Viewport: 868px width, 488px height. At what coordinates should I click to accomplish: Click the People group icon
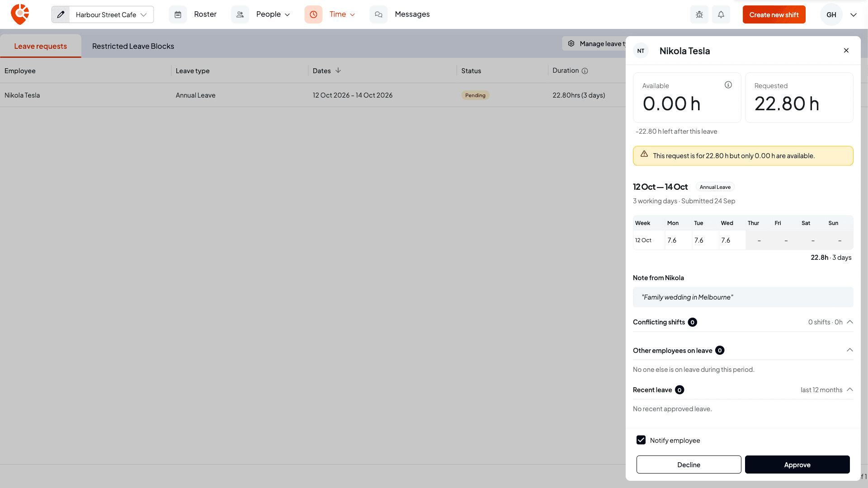coord(240,14)
